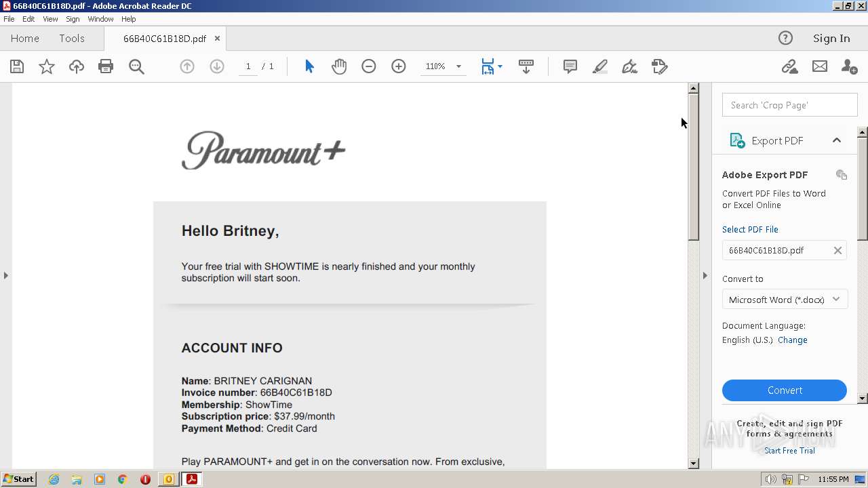Go to next page arrow
Screen dimensions: 868x488
point(217,66)
